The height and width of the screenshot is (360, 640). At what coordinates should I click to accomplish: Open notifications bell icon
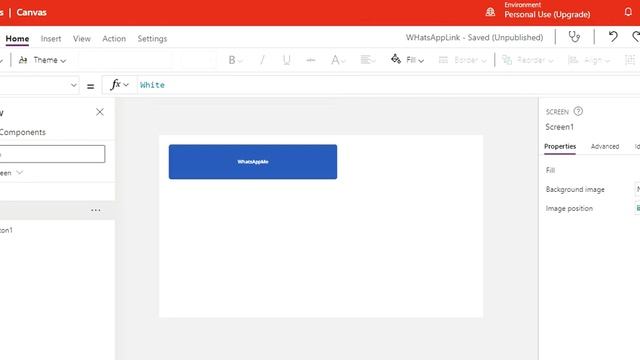[x=628, y=12]
